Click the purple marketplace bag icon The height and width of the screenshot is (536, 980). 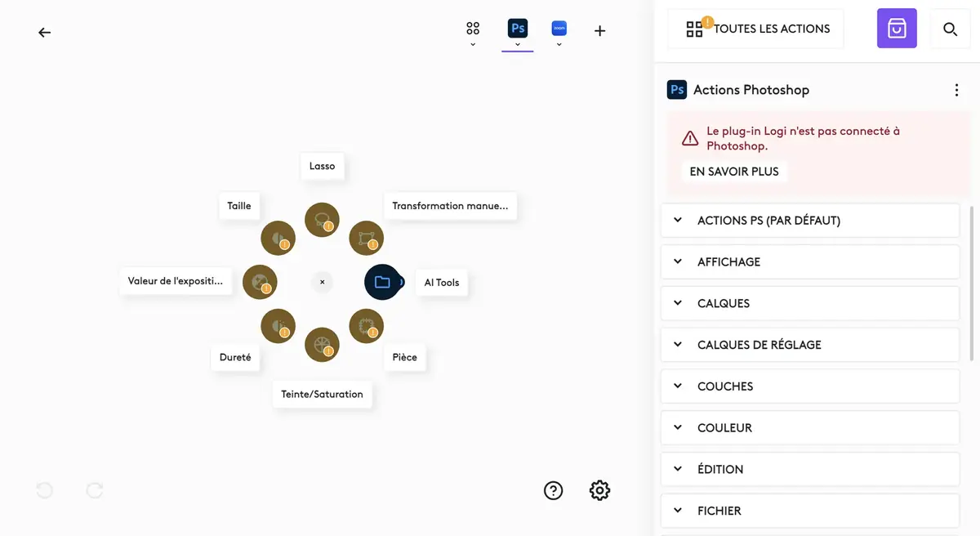coord(897,28)
